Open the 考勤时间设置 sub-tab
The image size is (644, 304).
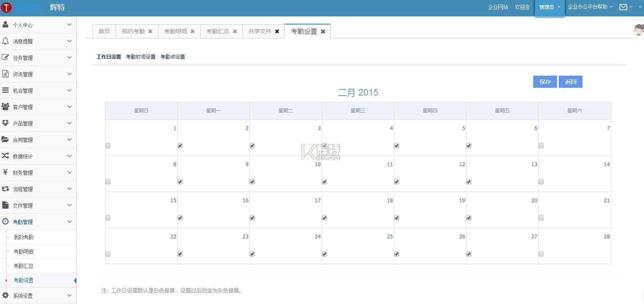pos(141,57)
